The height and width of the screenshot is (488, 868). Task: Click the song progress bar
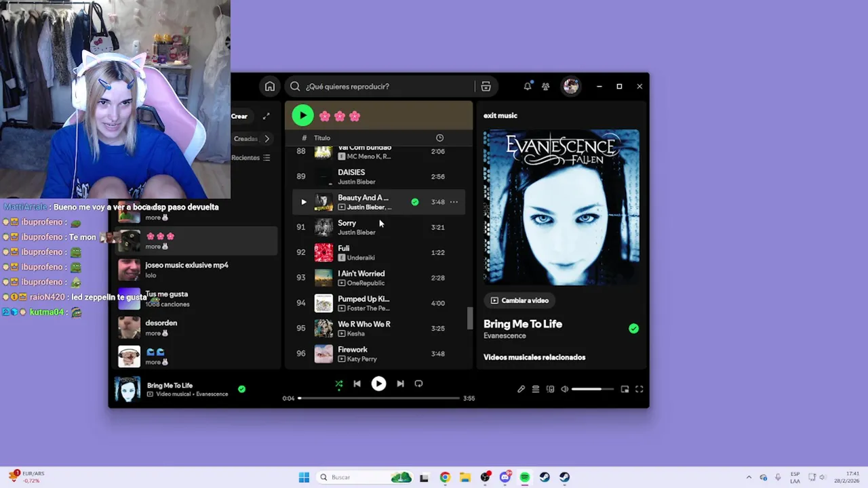pos(379,399)
